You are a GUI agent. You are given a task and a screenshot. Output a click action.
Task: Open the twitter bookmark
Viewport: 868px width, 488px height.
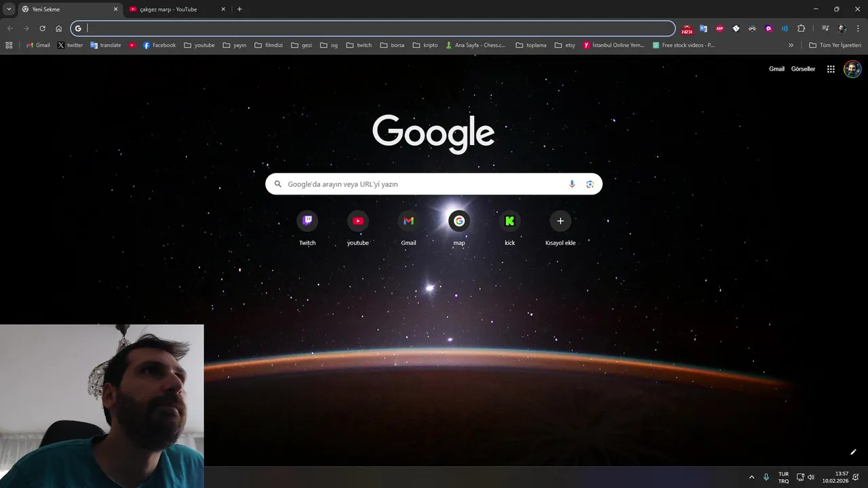pyautogui.click(x=70, y=45)
